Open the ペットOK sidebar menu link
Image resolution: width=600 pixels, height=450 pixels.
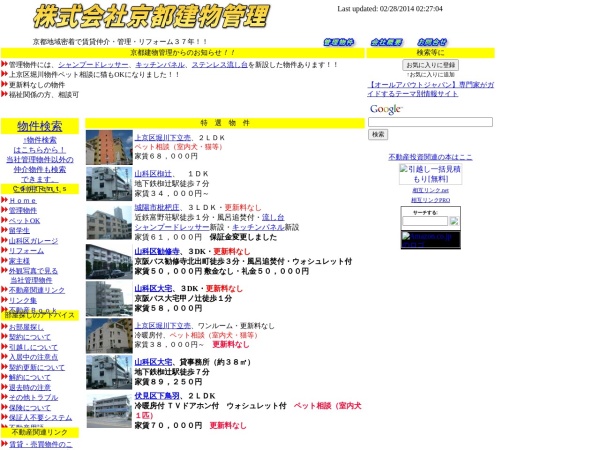coord(24,221)
